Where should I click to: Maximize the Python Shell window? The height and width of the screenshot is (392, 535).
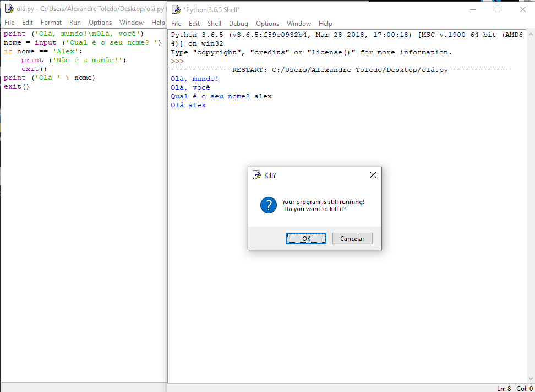point(498,9)
